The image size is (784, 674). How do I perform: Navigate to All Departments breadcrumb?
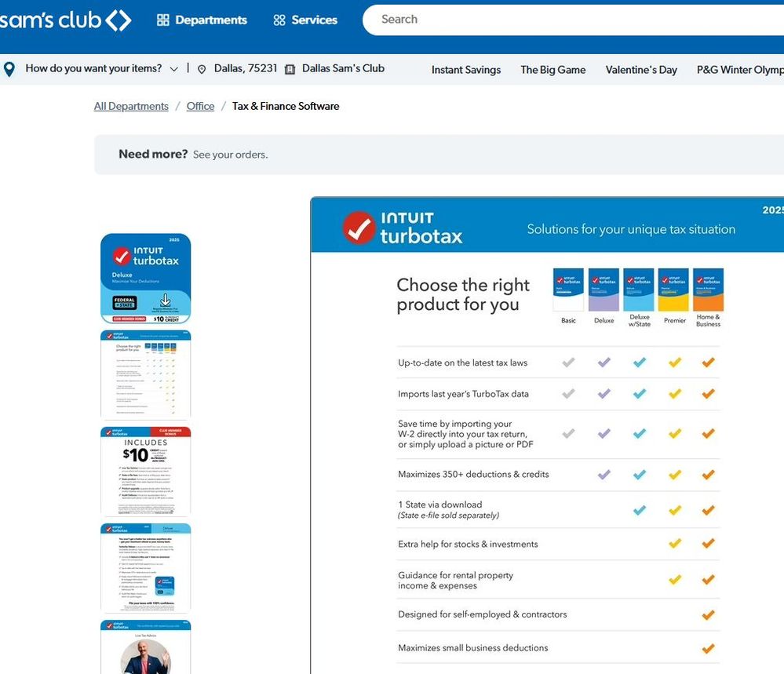(131, 106)
